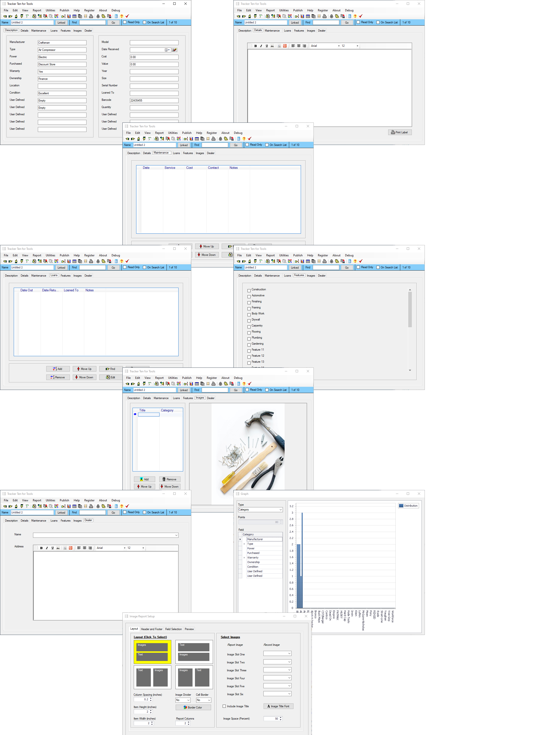
Task: Click the right-pointing hand icon in Description window toolbar
Action: coord(11,16)
